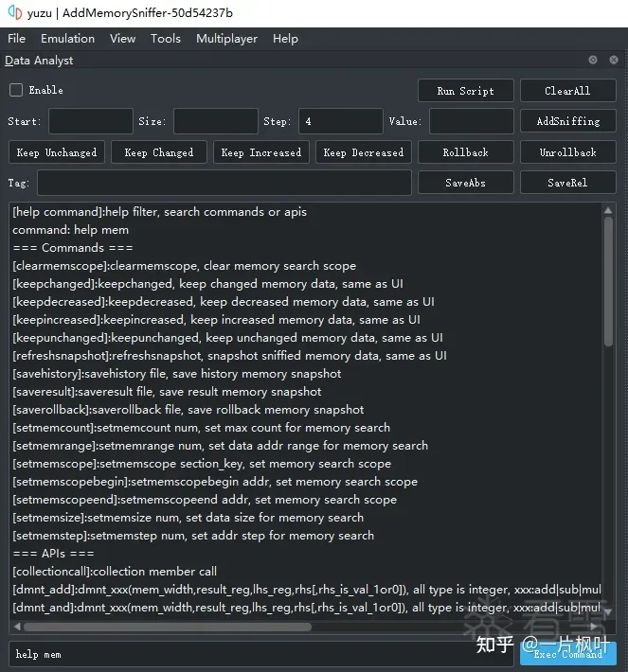Click the SaveRel button
628x672 pixels.
coord(568,183)
